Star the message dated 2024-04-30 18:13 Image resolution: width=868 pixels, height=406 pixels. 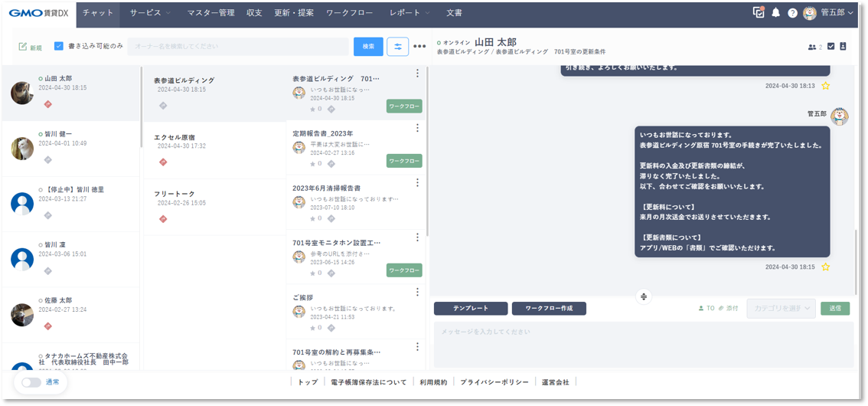(826, 86)
